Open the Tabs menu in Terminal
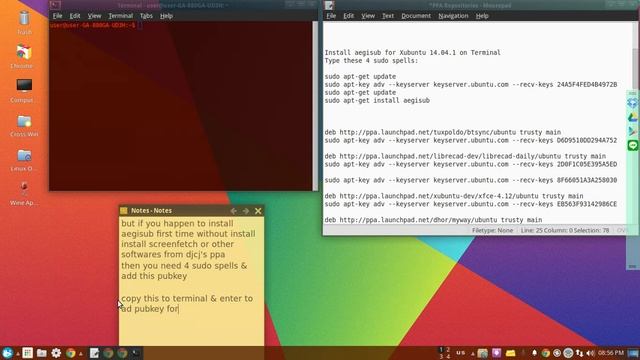Viewport: 640px width, 360px height. click(146, 16)
